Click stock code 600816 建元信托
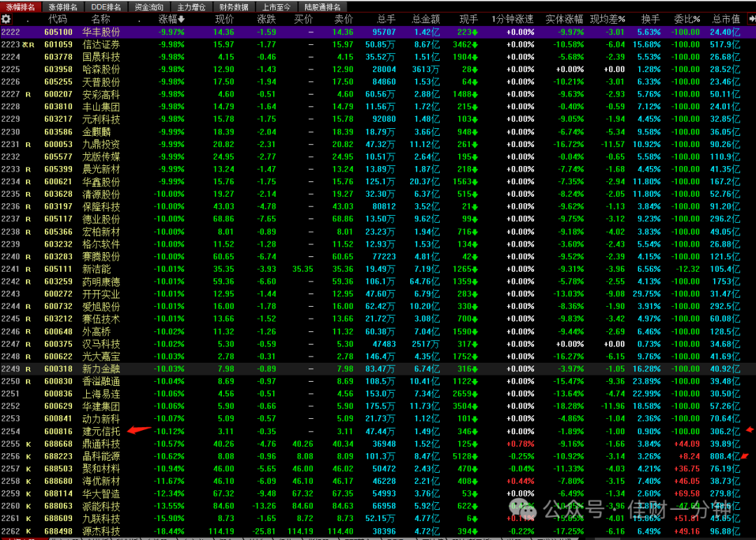Image resolution: width=756 pixels, height=540 pixels. (x=58, y=431)
